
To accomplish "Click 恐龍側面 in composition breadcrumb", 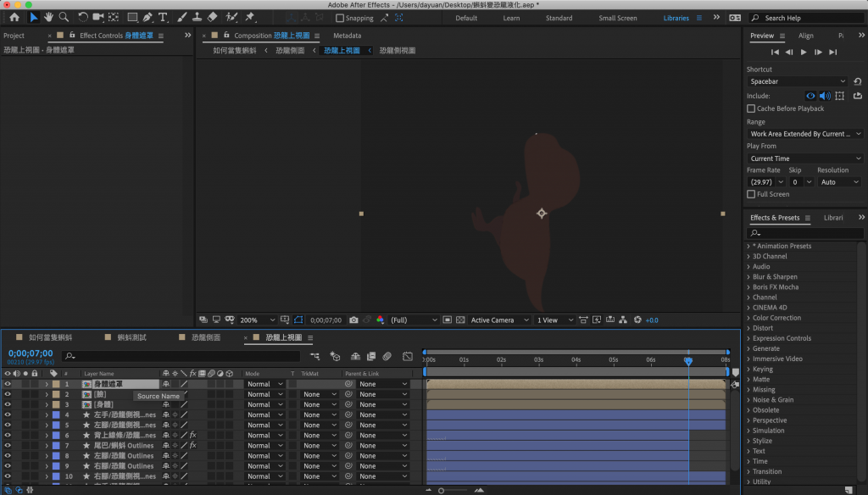I will click(x=290, y=50).
